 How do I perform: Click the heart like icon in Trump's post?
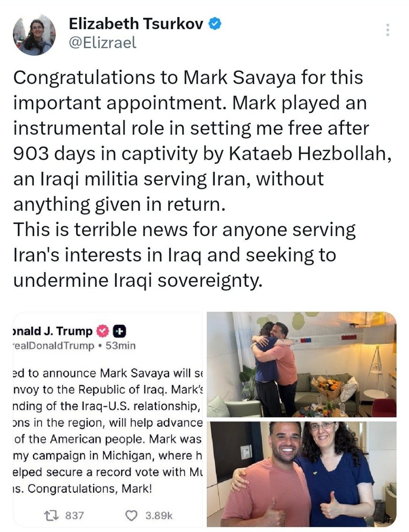131,515
